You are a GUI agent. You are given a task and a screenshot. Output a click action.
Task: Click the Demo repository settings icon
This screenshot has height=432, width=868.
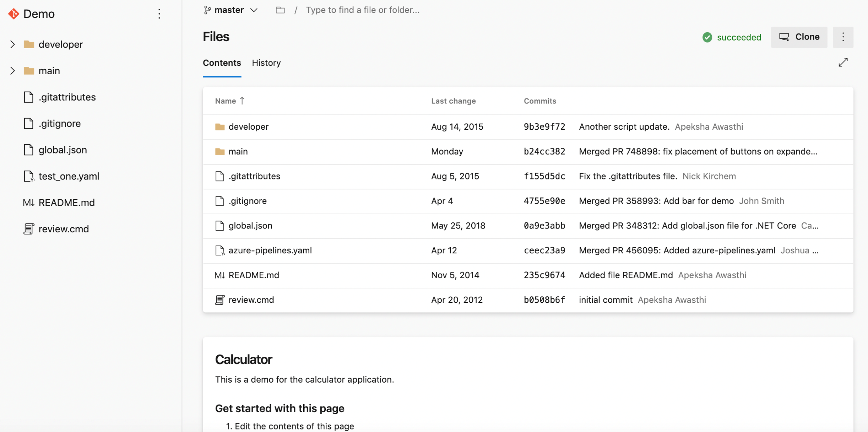(159, 14)
